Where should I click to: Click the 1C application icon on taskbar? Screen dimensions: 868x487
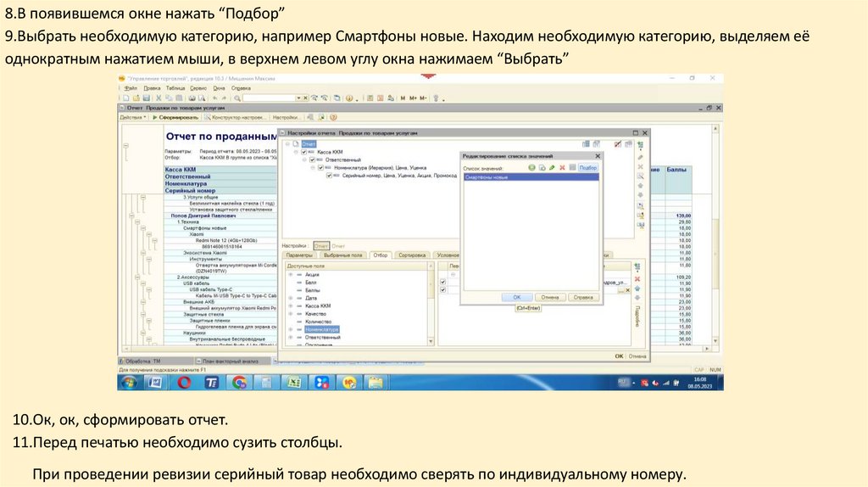(348, 383)
